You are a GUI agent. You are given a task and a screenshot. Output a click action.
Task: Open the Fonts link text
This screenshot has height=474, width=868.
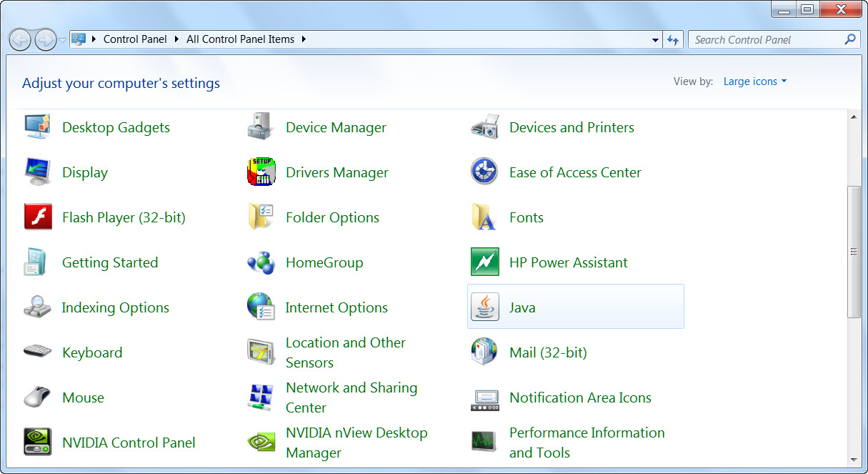click(527, 217)
